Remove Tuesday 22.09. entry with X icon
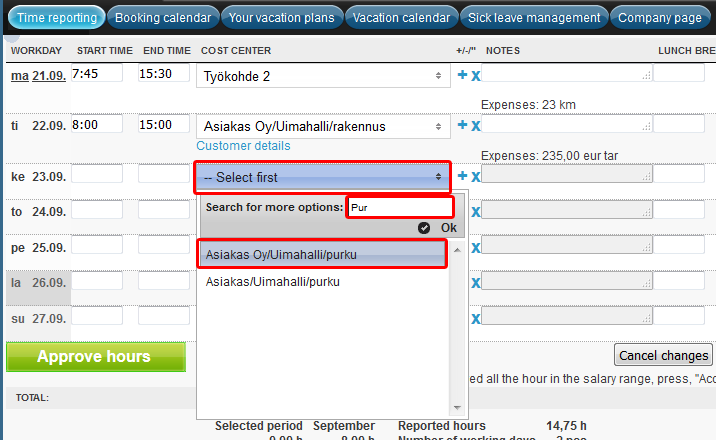 [476, 126]
